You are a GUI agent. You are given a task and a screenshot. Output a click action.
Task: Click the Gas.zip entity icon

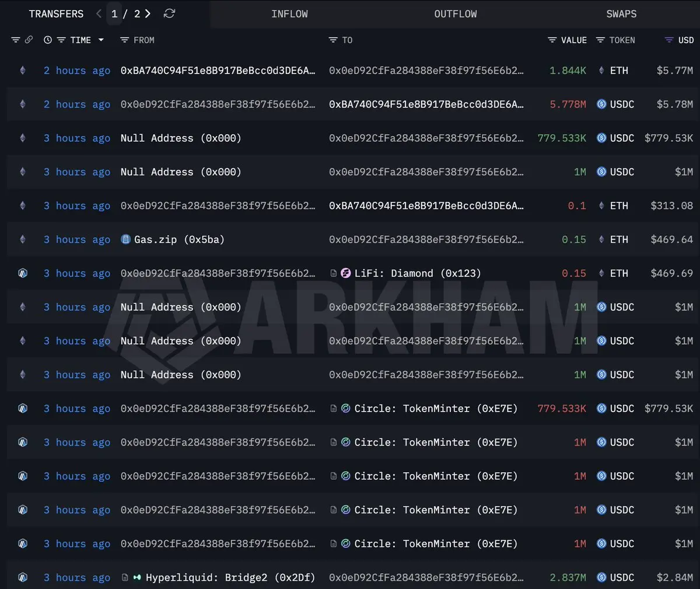coord(125,239)
